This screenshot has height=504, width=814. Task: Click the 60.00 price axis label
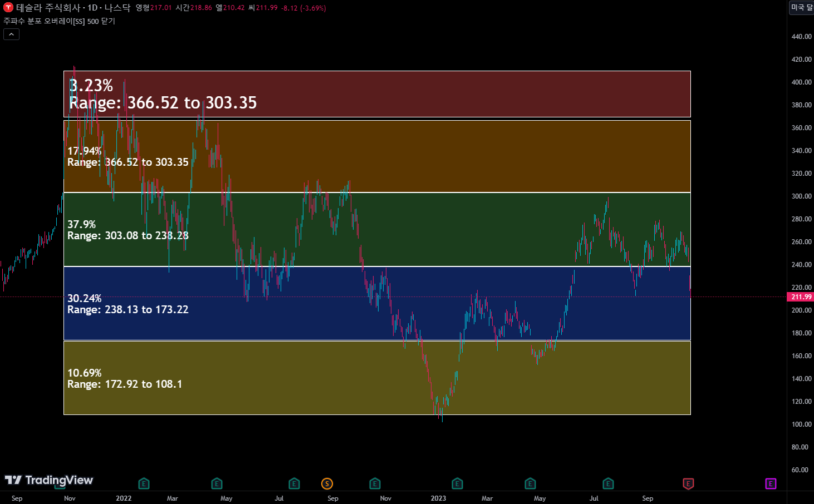pos(800,470)
